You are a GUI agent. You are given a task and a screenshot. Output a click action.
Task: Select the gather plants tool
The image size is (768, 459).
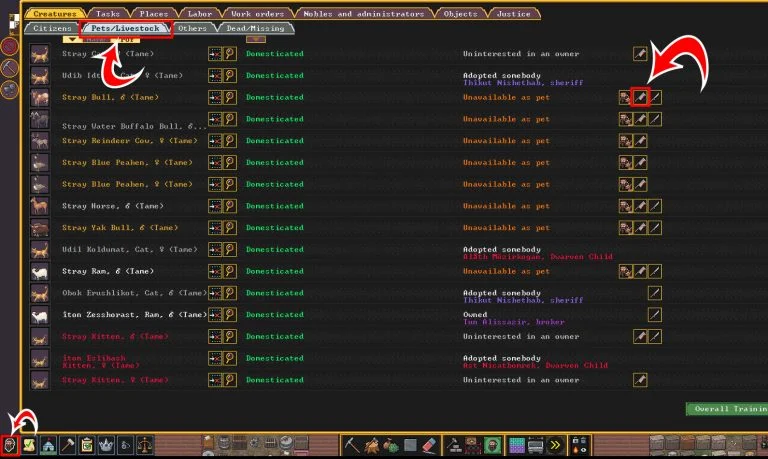pos(390,445)
